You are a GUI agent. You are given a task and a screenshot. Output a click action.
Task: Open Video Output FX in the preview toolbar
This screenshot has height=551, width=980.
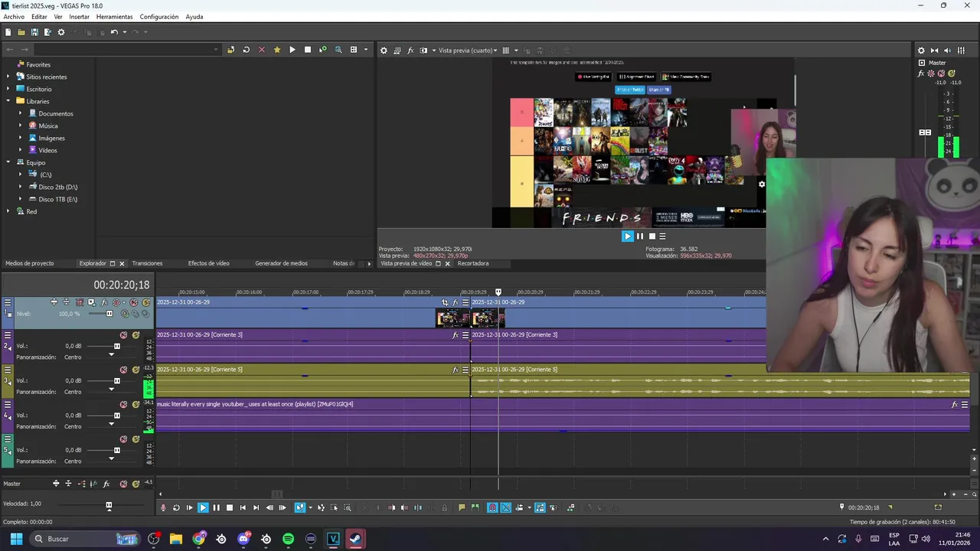tap(410, 51)
